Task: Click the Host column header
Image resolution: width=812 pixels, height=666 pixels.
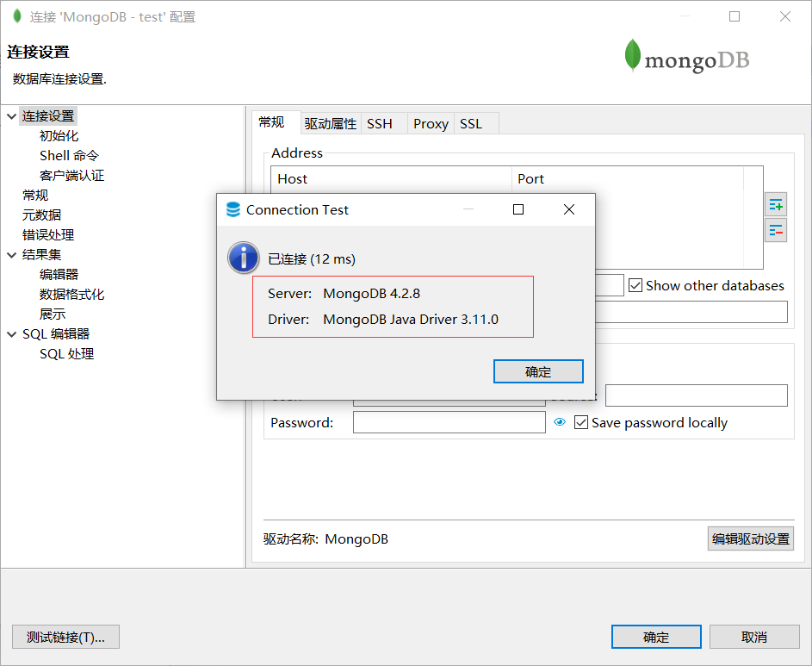Action: [392, 179]
